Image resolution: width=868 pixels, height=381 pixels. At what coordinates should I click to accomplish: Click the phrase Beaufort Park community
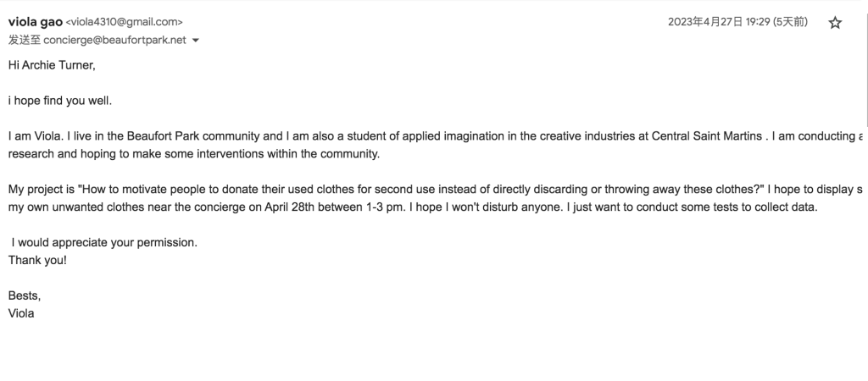(193, 136)
